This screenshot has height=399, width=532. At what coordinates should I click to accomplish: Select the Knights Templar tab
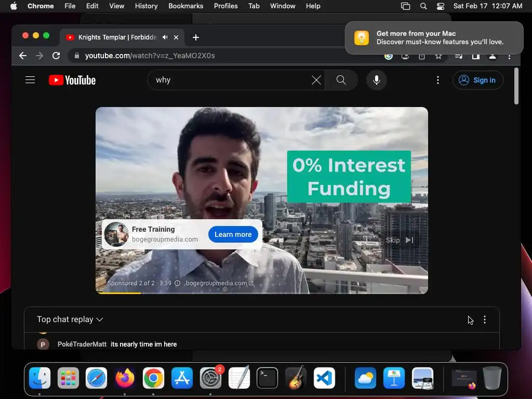coord(117,37)
